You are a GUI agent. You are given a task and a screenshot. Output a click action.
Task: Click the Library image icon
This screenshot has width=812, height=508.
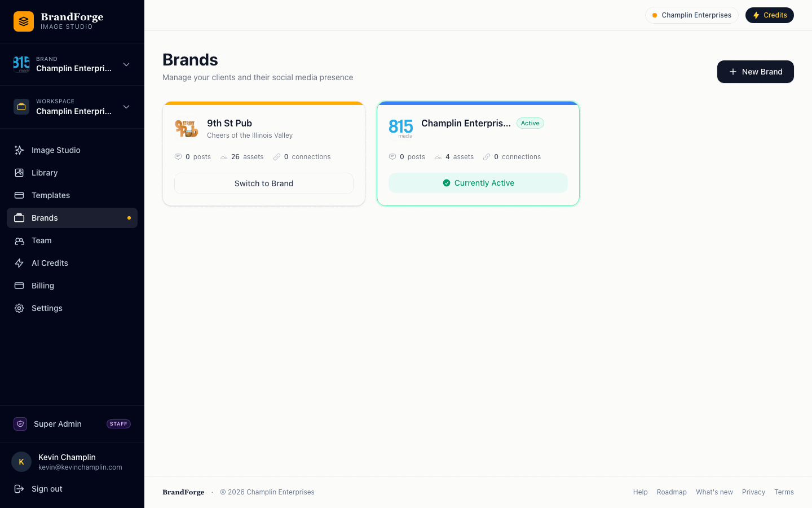pyautogui.click(x=19, y=173)
